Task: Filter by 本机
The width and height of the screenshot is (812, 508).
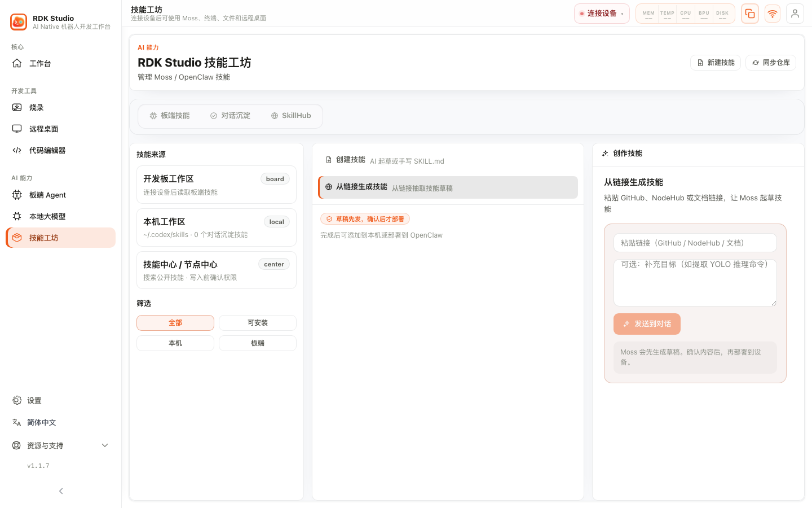Action: [175, 343]
